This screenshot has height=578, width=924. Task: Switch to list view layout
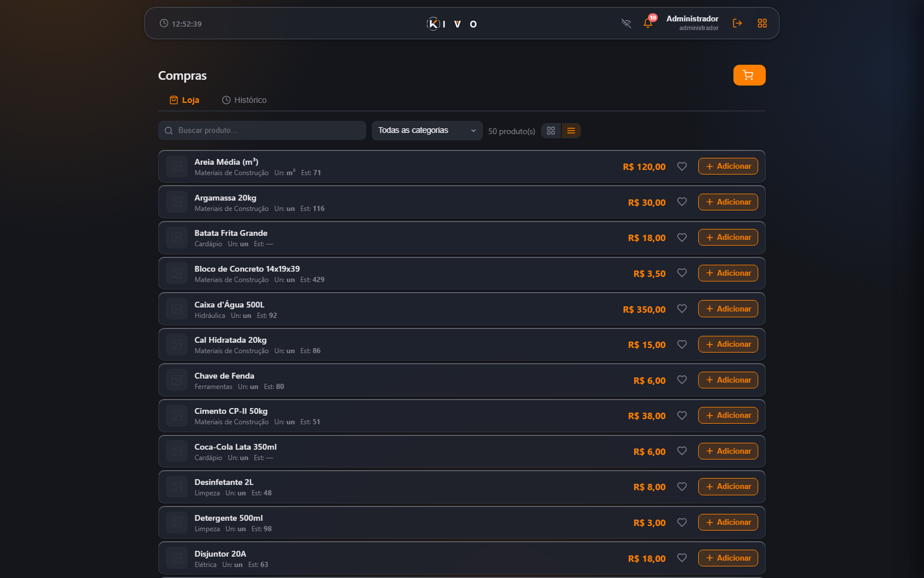tap(571, 131)
